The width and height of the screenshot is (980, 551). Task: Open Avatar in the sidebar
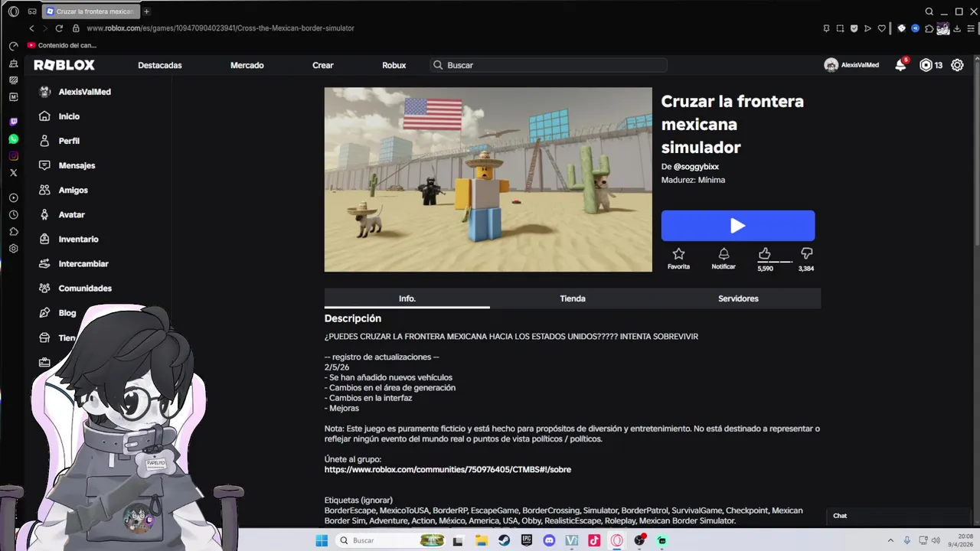click(x=71, y=214)
